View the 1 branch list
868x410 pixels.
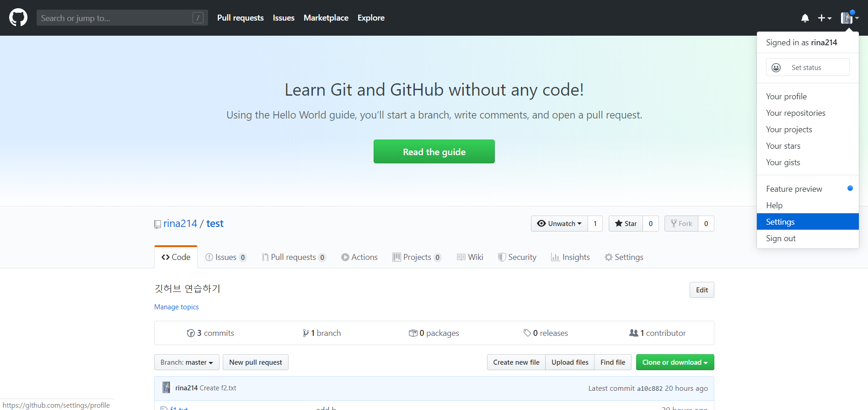point(321,333)
